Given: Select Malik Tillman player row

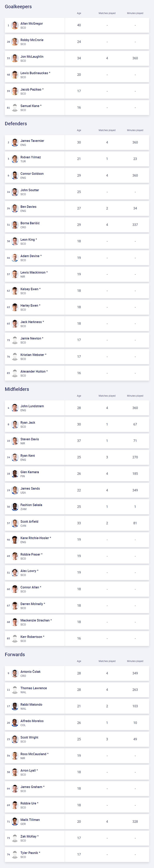Looking at the screenshot, I should point(77,822).
